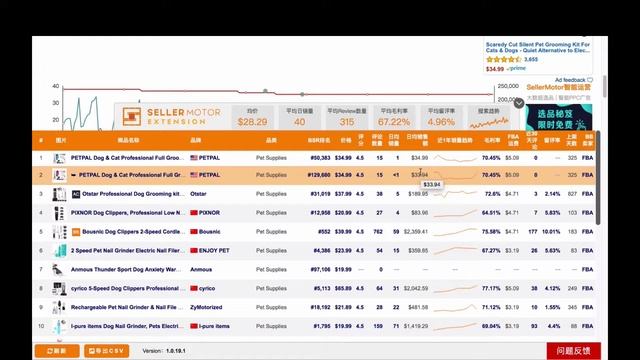Click the 均价 $28.29 summary card

[x=253, y=117]
